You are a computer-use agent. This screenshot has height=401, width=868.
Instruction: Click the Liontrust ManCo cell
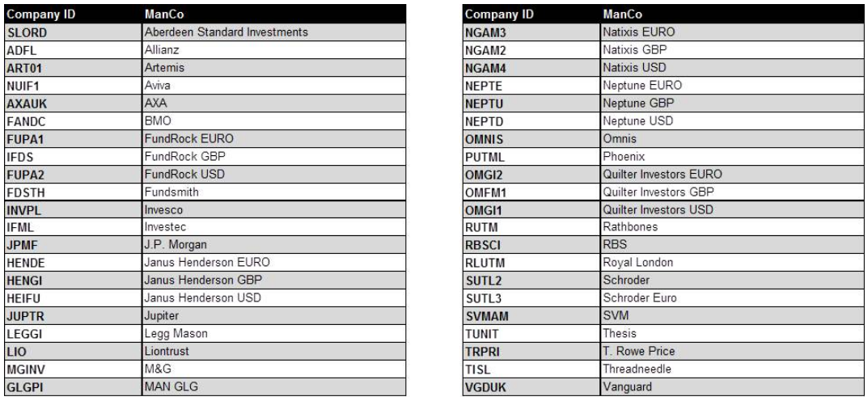274,351
